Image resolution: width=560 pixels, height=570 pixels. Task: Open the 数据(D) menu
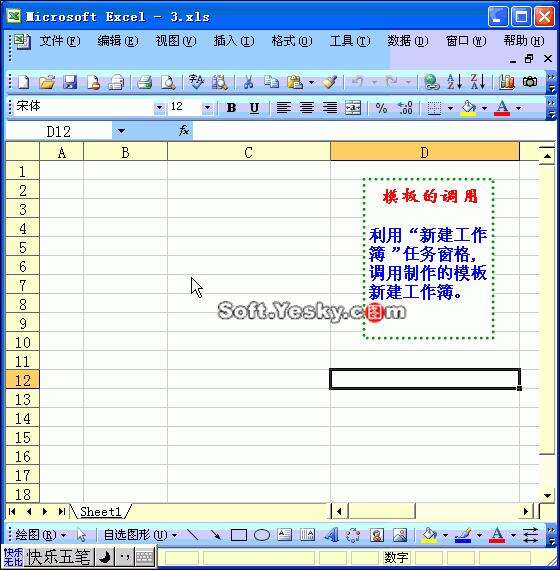click(408, 41)
